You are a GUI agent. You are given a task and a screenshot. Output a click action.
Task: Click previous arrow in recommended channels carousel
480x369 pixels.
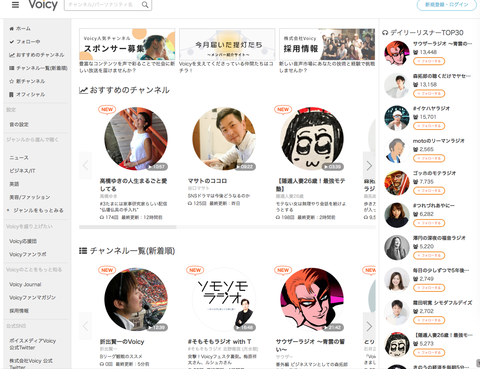coord(85,166)
